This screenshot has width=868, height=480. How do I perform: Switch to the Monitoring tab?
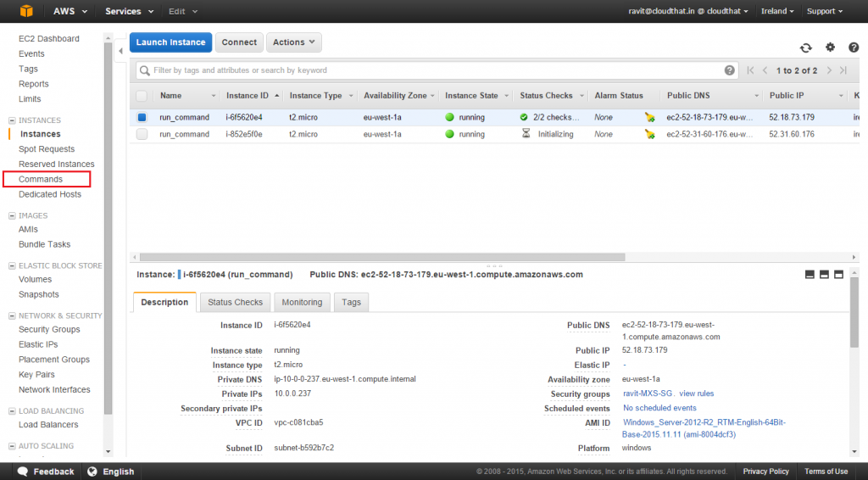click(x=302, y=302)
